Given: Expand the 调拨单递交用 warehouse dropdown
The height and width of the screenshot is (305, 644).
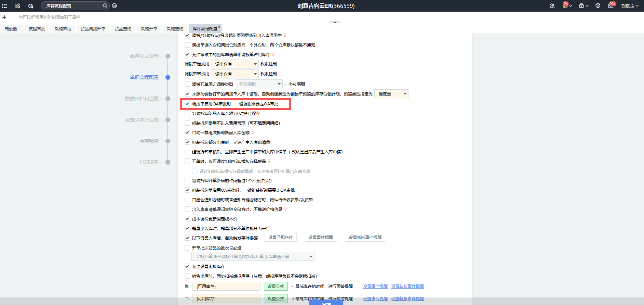Looking at the screenshot, I should point(235,64).
